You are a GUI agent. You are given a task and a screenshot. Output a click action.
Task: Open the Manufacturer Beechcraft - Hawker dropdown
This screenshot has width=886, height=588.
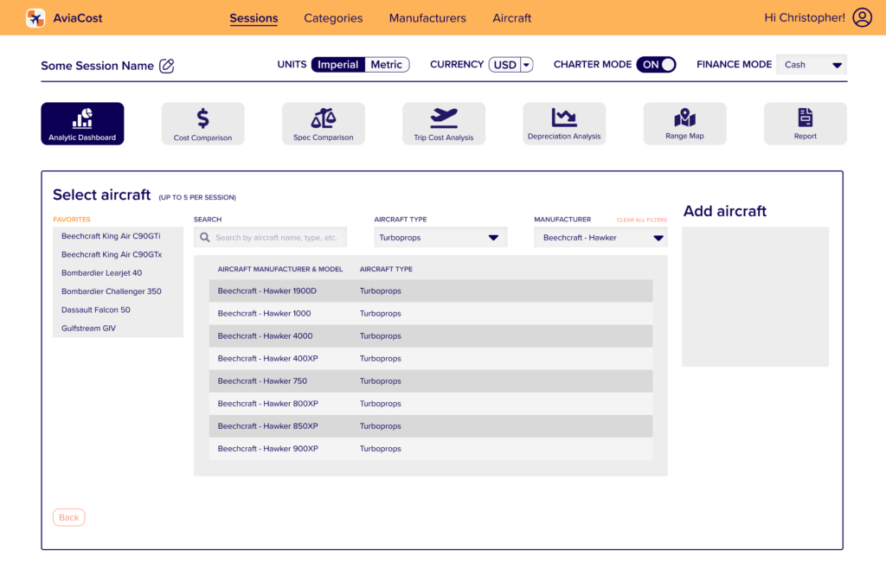tap(600, 238)
